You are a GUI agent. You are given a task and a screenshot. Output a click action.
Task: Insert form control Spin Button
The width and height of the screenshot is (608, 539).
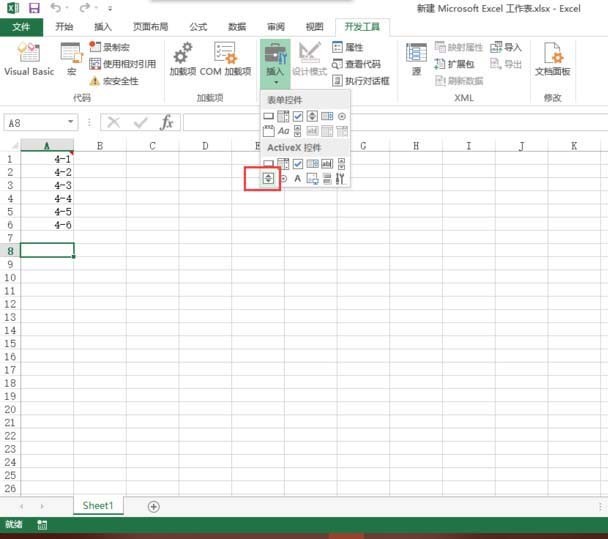pos(312,116)
